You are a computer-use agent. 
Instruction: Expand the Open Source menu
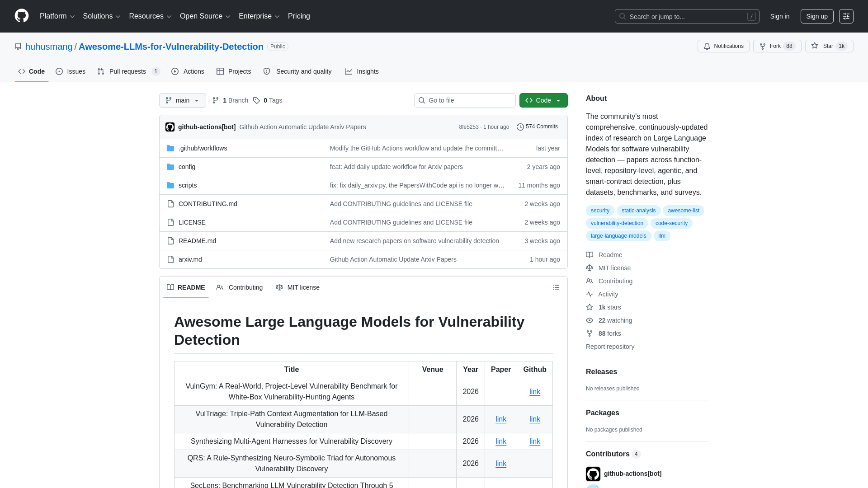(205, 16)
